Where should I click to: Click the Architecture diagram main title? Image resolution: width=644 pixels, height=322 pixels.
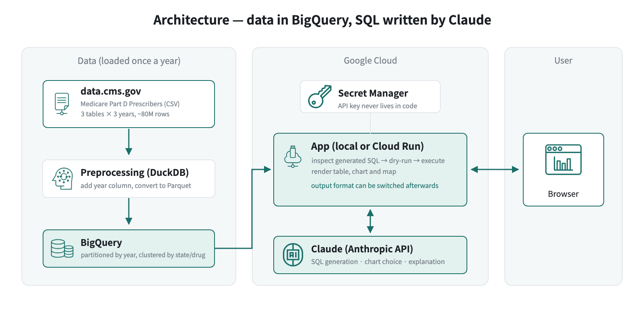(x=322, y=20)
